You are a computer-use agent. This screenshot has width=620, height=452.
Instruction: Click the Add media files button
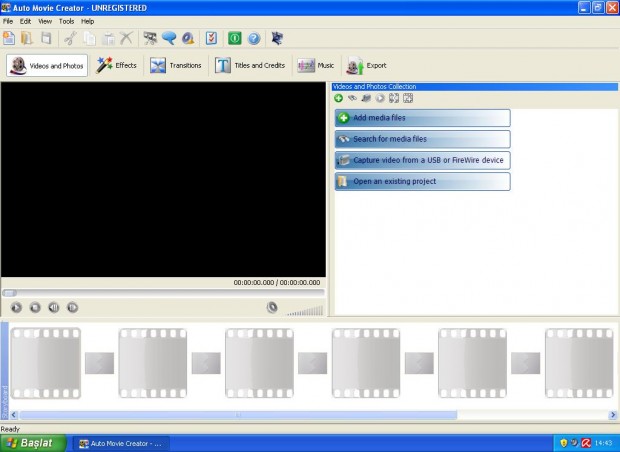coord(423,118)
